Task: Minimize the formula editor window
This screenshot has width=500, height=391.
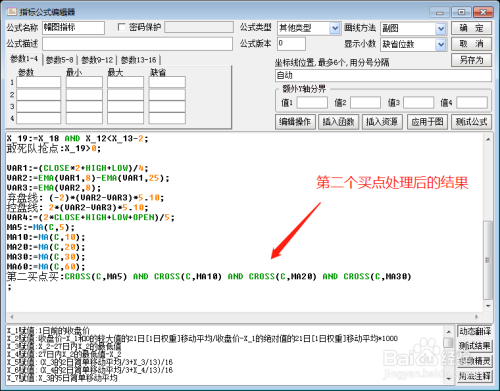Action: tap(440, 12)
